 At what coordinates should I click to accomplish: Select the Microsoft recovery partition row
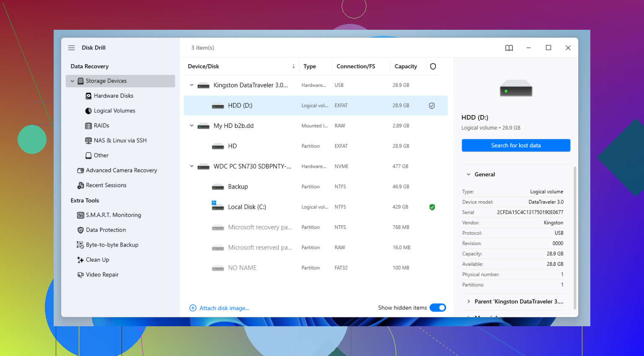coord(315,227)
